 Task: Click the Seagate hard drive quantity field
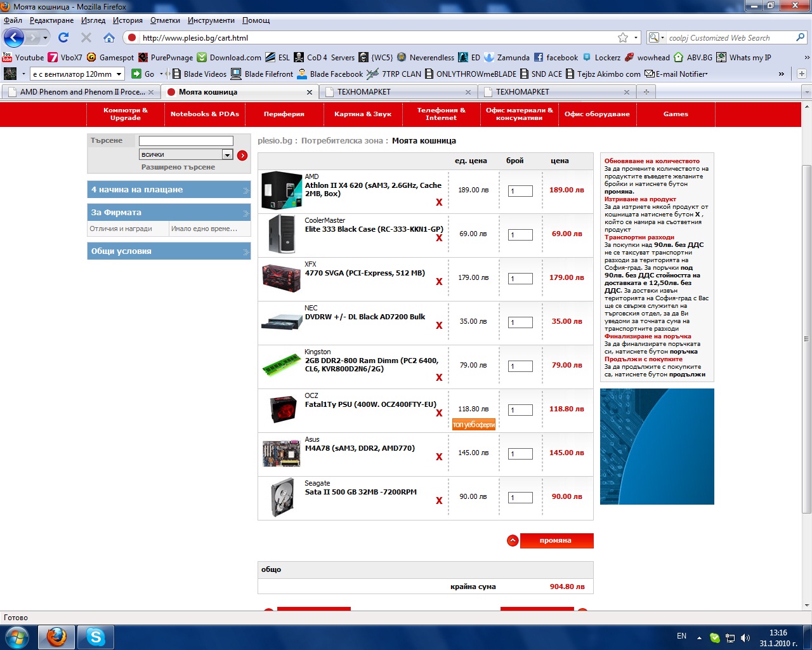(x=520, y=497)
